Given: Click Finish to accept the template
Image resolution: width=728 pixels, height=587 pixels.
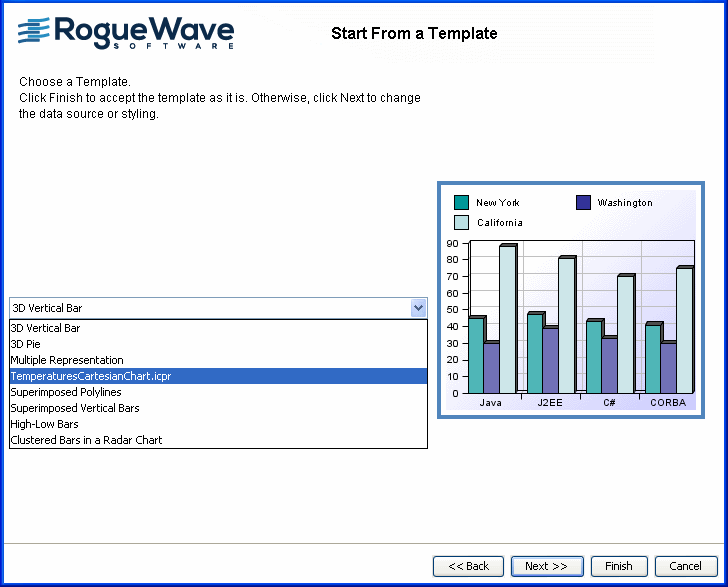Looking at the screenshot, I should 619,566.
